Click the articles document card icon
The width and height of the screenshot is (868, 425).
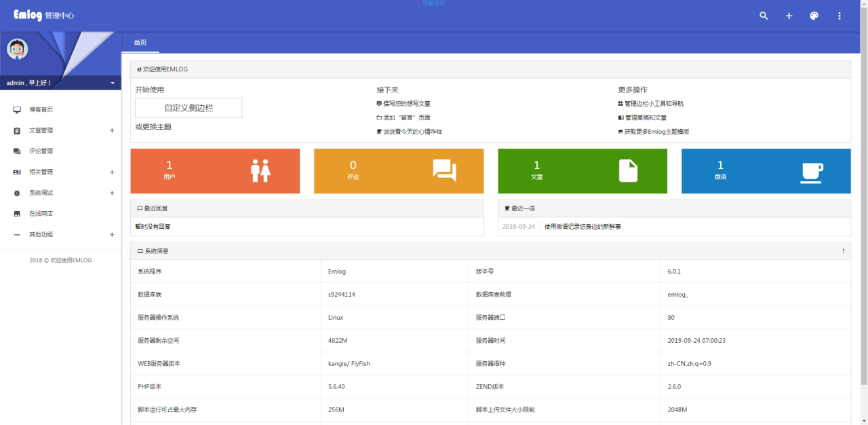628,171
